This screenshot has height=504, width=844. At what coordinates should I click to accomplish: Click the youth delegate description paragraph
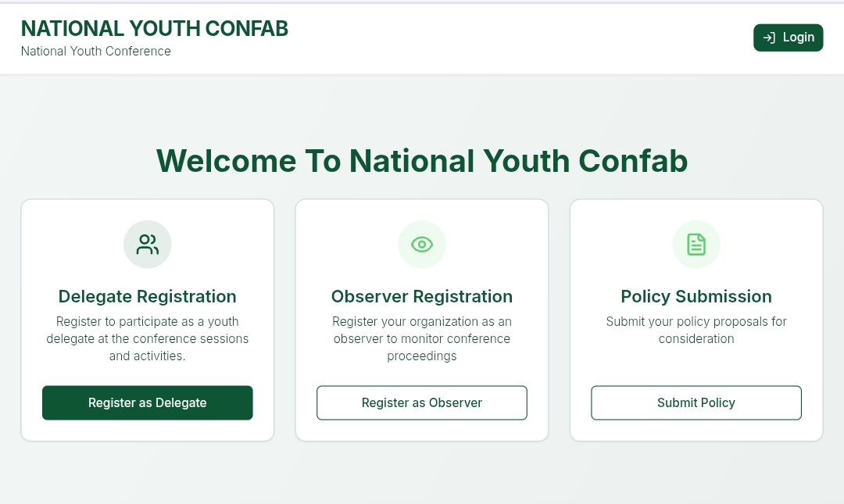click(148, 338)
